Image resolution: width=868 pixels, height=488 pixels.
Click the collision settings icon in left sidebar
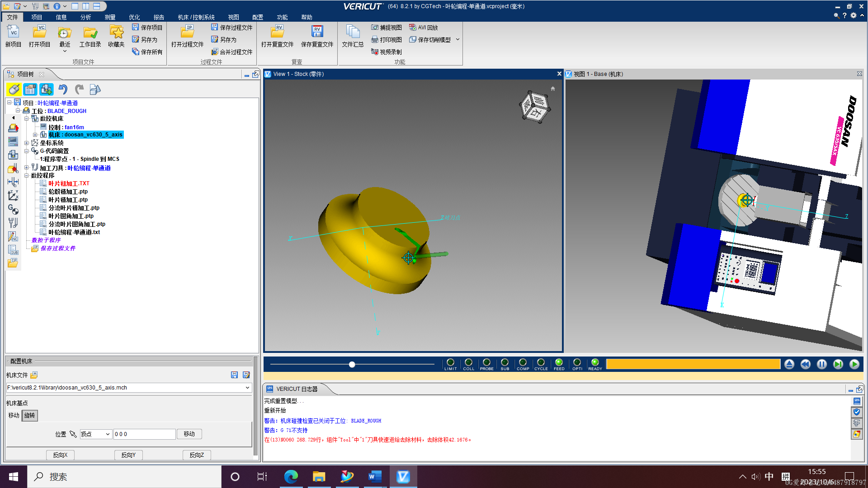coord(13,169)
